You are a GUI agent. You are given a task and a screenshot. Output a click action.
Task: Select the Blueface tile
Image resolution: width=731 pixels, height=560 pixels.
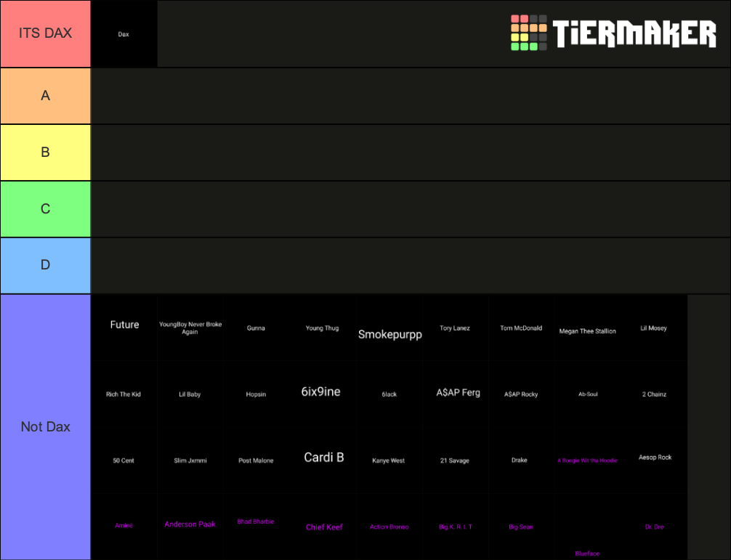pyautogui.click(x=587, y=553)
